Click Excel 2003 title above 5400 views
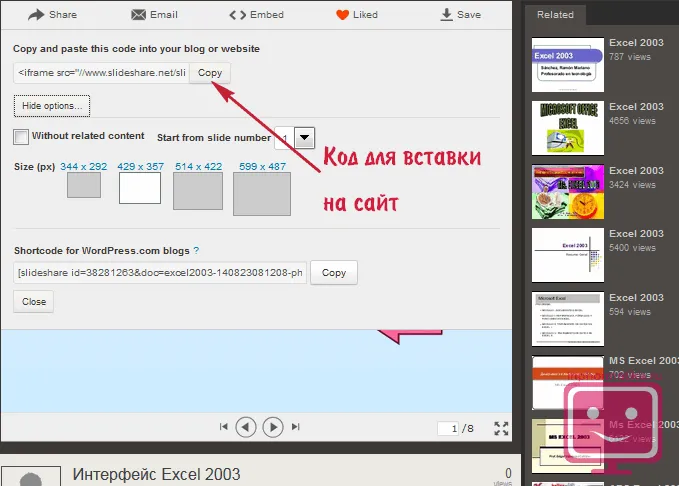 point(636,233)
